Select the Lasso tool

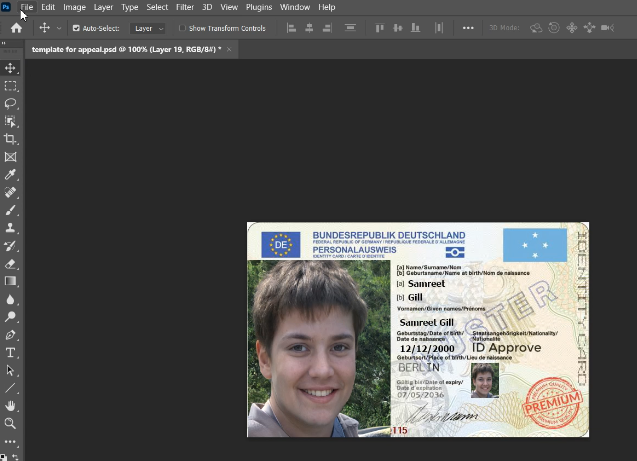click(x=11, y=103)
